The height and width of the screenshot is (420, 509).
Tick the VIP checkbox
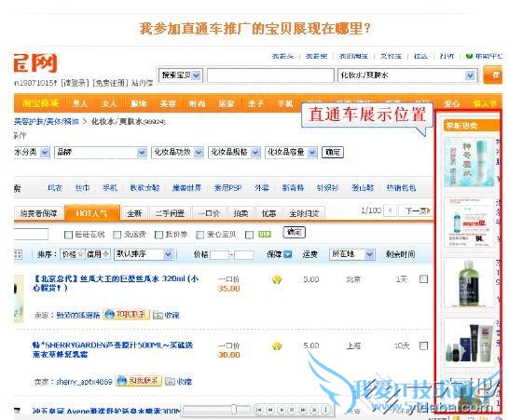click(x=249, y=235)
